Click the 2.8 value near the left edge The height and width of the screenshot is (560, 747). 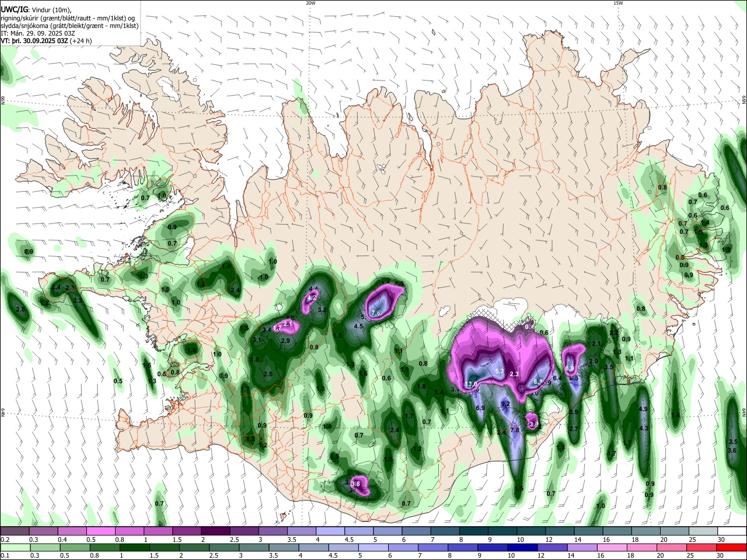pyautogui.click(x=20, y=309)
